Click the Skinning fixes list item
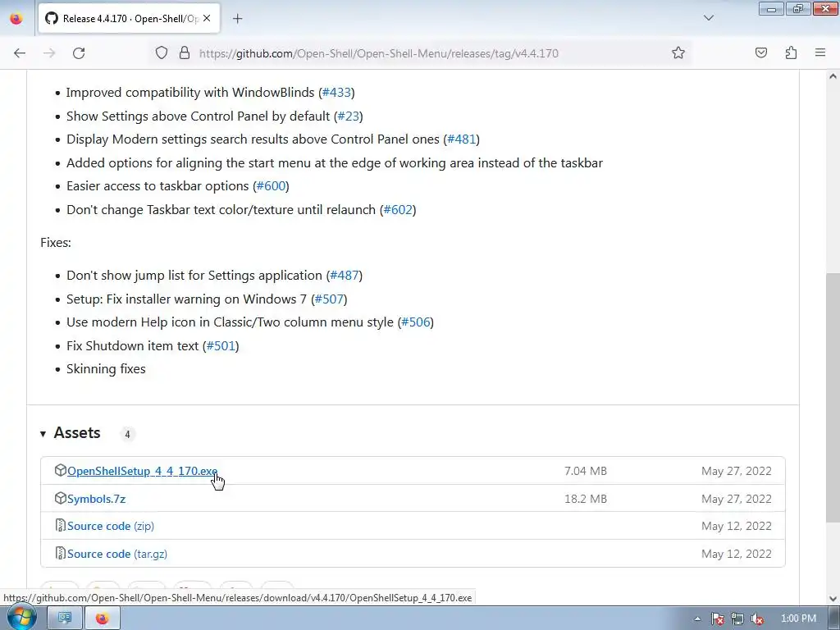 click(x=106, y=368)
